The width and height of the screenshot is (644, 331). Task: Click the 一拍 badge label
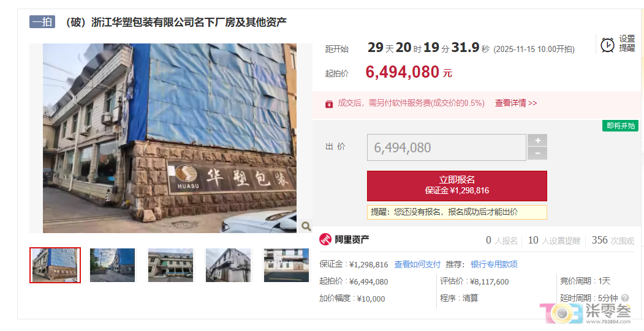pyautogui.click(x=42, y=22)
